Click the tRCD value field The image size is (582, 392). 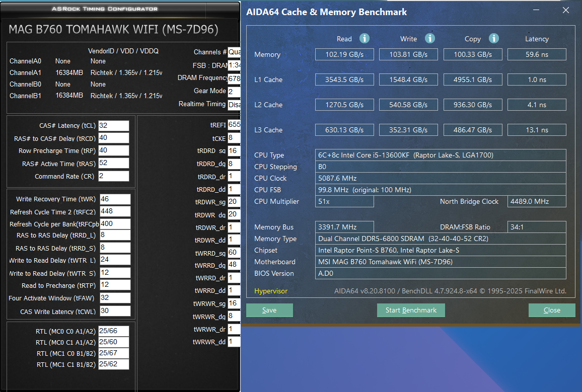[114, 138]
